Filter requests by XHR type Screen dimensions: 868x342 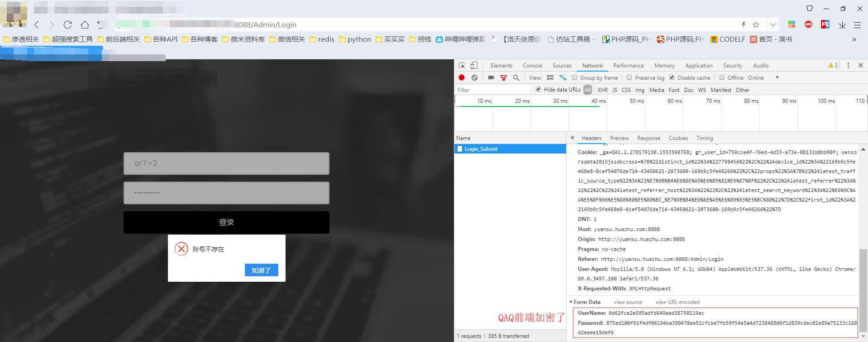pyautogui.click(x=603, y=90)
